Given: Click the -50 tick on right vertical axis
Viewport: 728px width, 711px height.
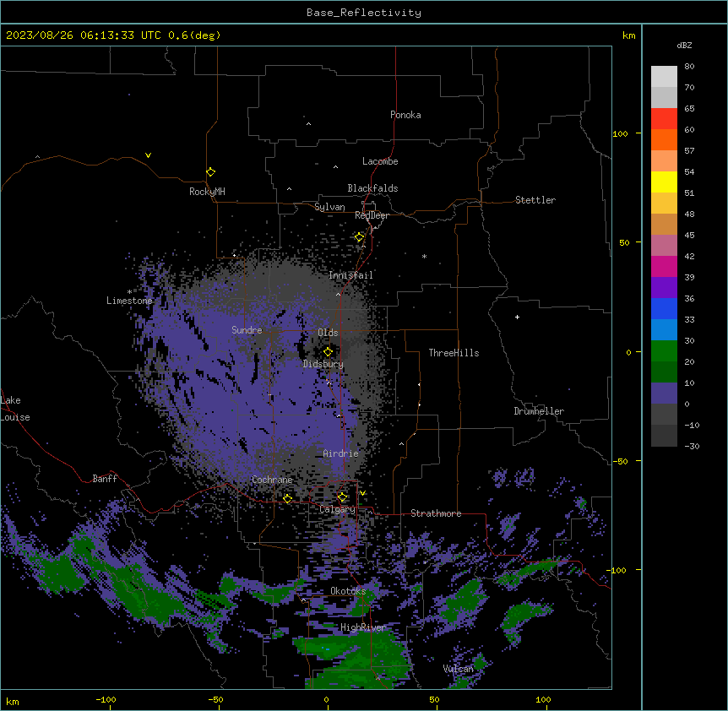Looking at the screenshot, I should 620,461.
